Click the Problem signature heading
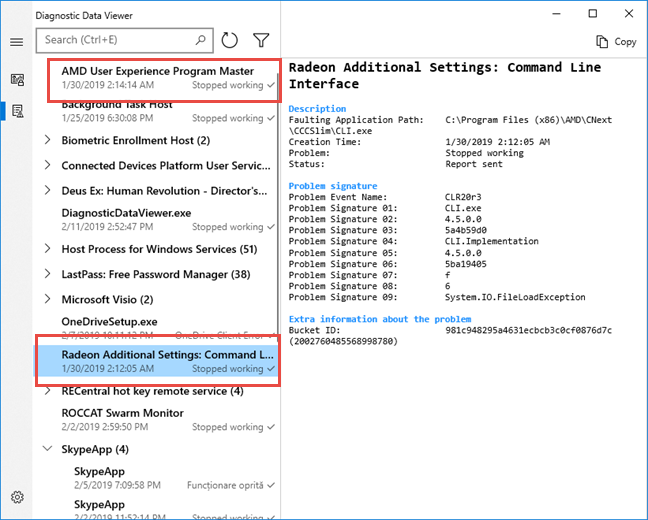Viewport: 648px width, 520px height. pyautogui.click(x=333, y=186)
